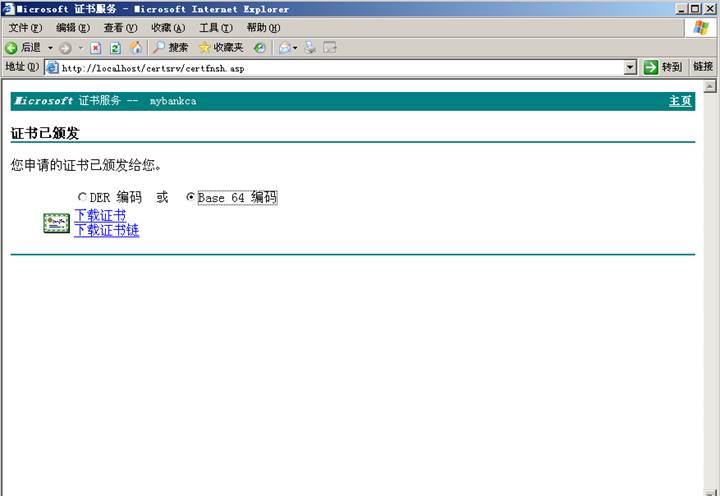Click the Stop loading icon
The width and height of the screenshot is (720, 496).
96,48
